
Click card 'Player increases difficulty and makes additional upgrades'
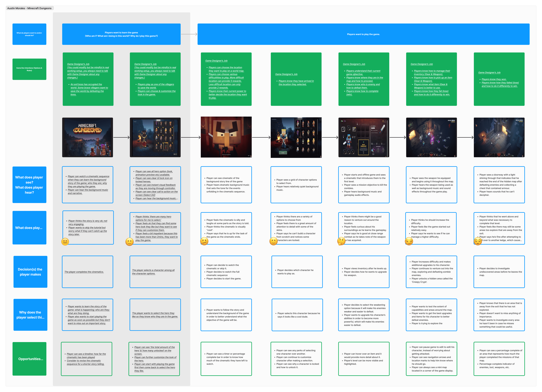click(x=431, y=272)
